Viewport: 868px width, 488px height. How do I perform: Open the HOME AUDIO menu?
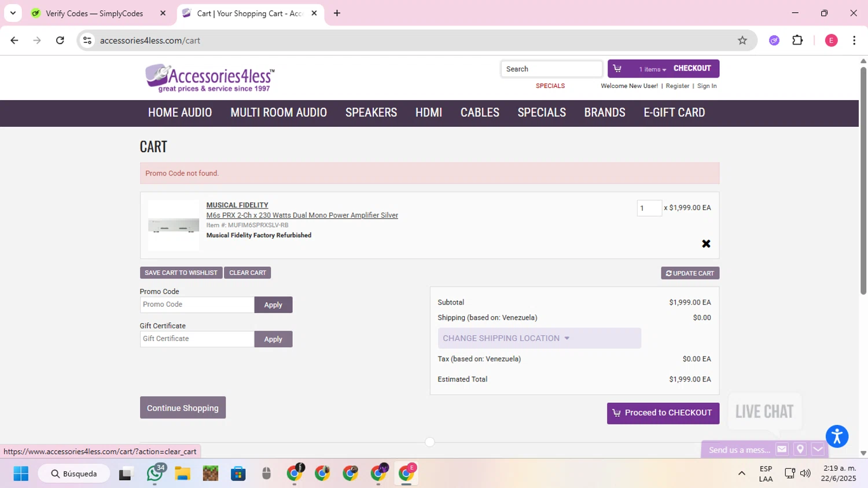pos(180,112)
